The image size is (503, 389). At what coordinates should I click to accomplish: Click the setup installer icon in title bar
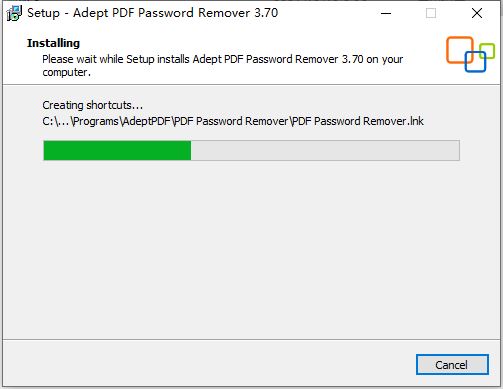coord(14,13)
